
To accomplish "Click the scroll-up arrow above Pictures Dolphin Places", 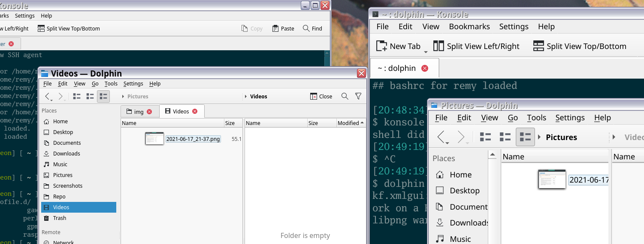I will pyautogui.click(x=493, y=155).
